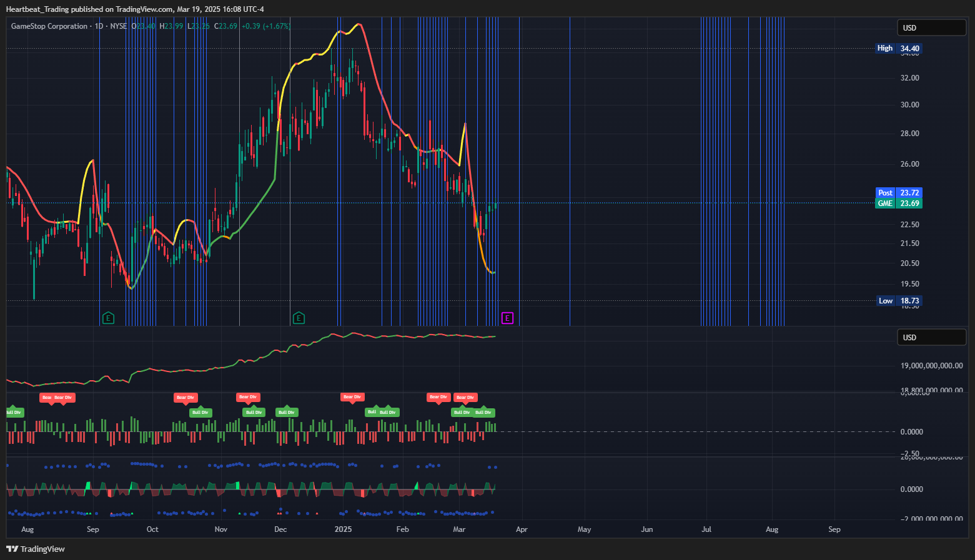Image resolution: width=975 pixels, height=560 pixels.
Task: Click the GameStop Corporation symbol title
Action: (49, 26)
